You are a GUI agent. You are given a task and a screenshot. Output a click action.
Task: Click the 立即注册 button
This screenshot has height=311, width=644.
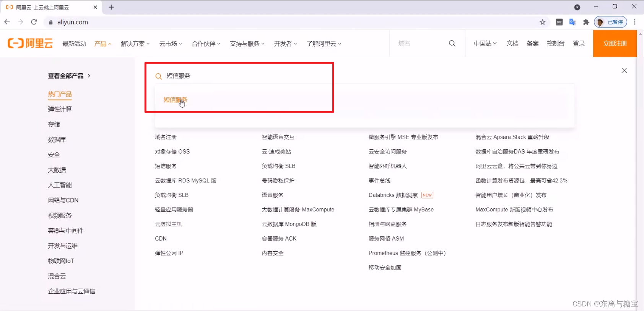point(615,43)
